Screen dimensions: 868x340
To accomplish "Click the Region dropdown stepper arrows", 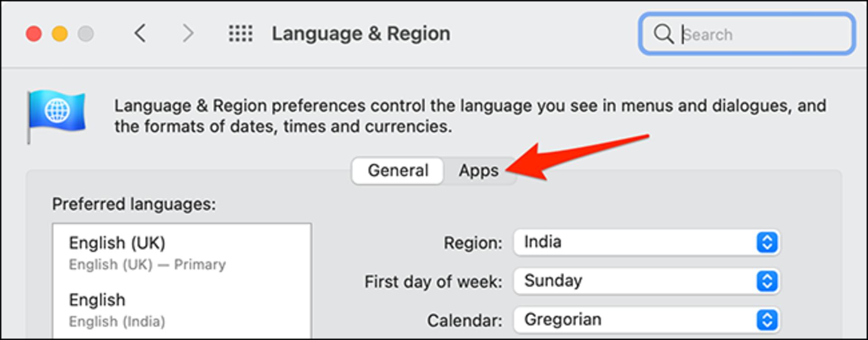I will [767, 242].
